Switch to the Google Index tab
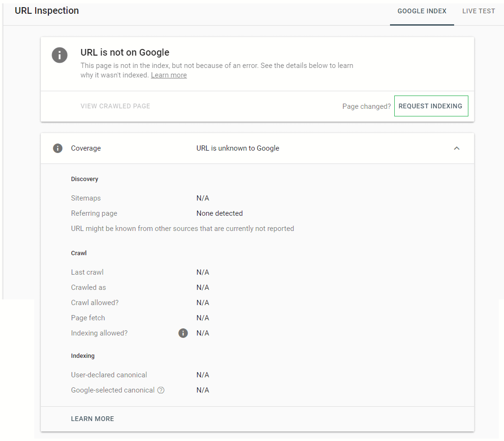The image size is (504, 441). [x=422, y=11]
